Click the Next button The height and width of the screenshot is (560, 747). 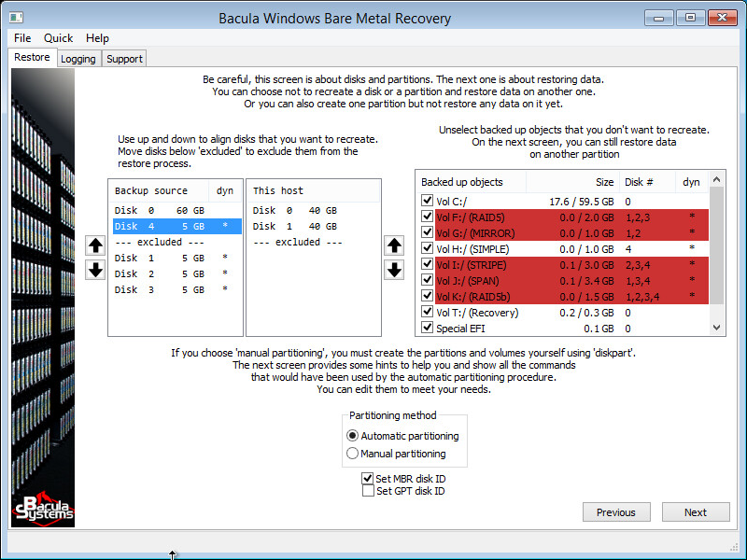696,512
